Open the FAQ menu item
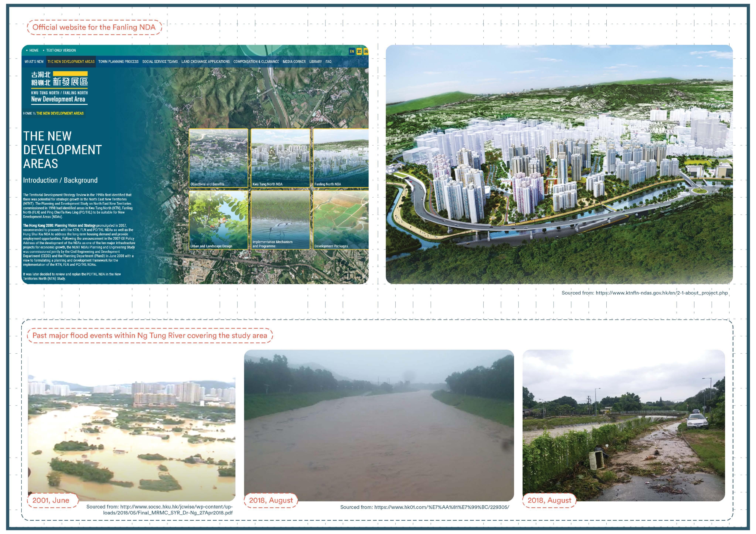756x534 pixels. tap(328, 61)
